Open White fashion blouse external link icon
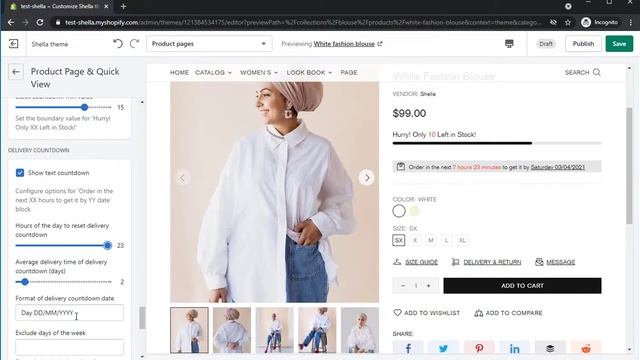Viewport: 640px width, 360px height. pos(380,44)
